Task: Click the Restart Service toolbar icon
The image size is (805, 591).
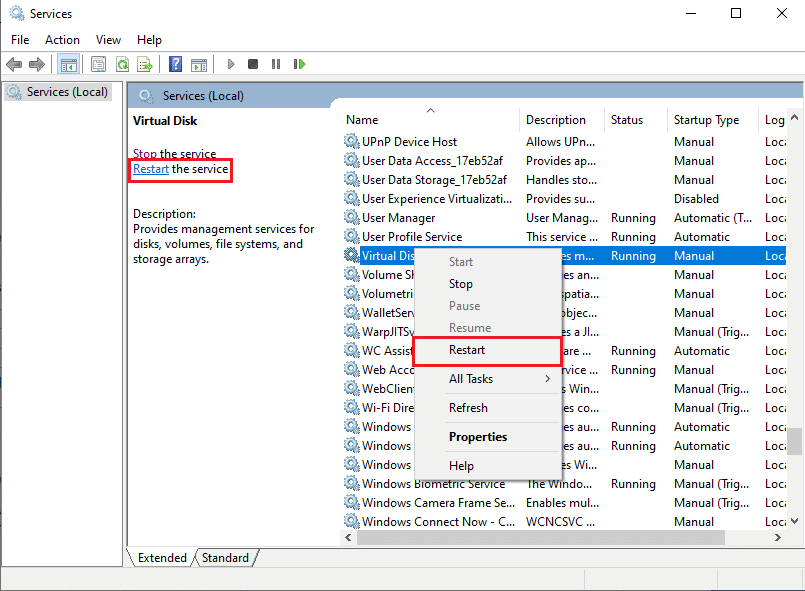Action: (299, 64)
